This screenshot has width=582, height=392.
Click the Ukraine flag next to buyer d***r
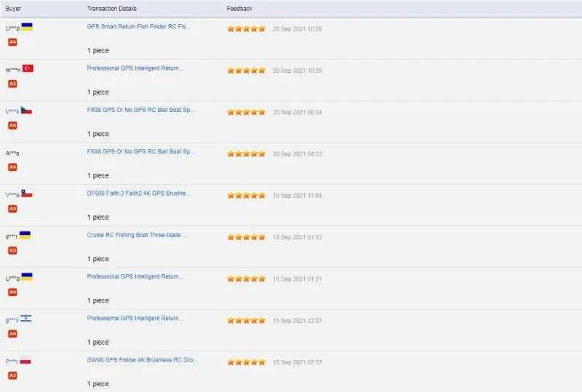click(25, 235)
